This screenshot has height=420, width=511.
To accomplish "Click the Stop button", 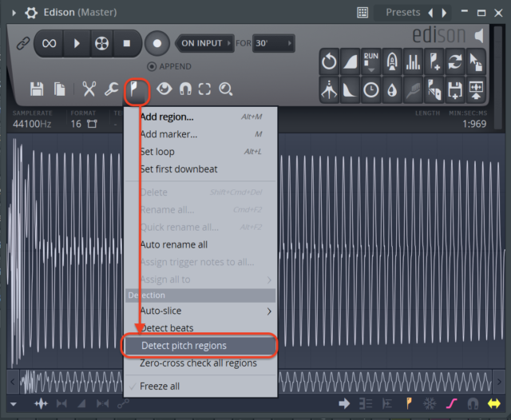I will (x=126, y=43).
